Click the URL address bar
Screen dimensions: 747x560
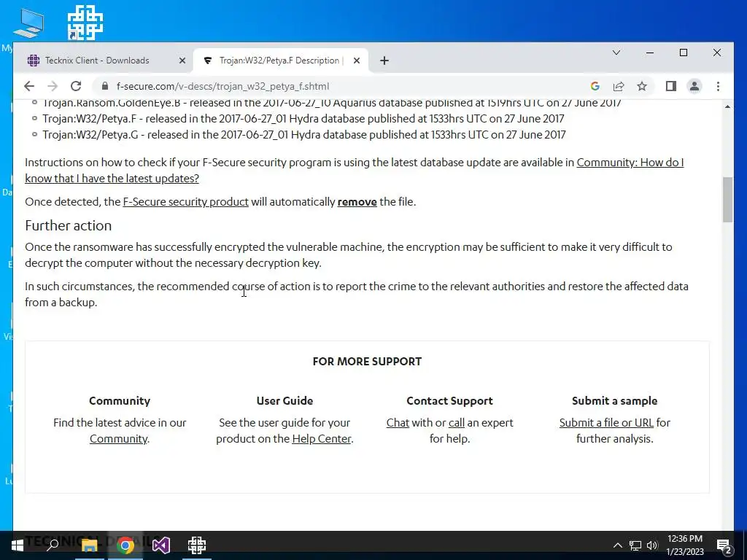coord(343,86)
